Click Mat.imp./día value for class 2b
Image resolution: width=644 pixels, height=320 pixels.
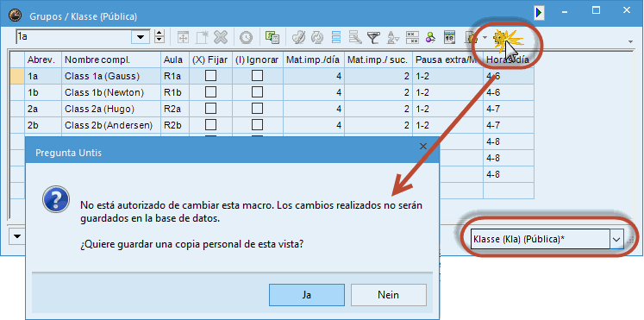[x=314, y=125]
